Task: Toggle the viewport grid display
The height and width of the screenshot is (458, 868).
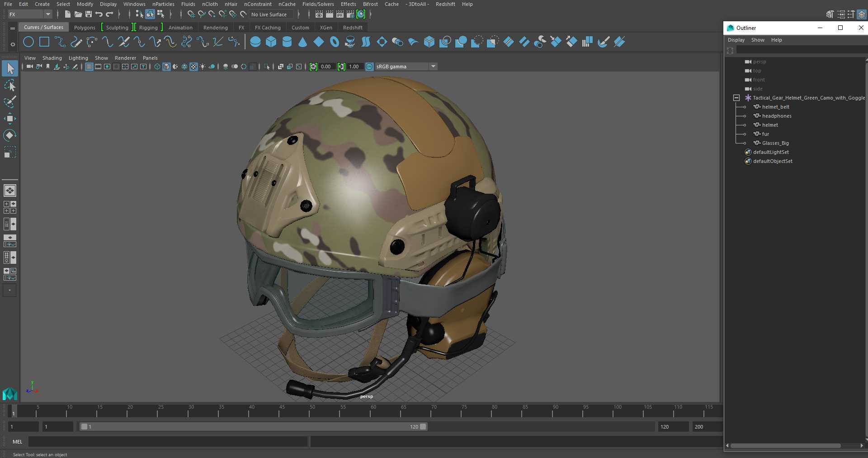Action: 89,67
